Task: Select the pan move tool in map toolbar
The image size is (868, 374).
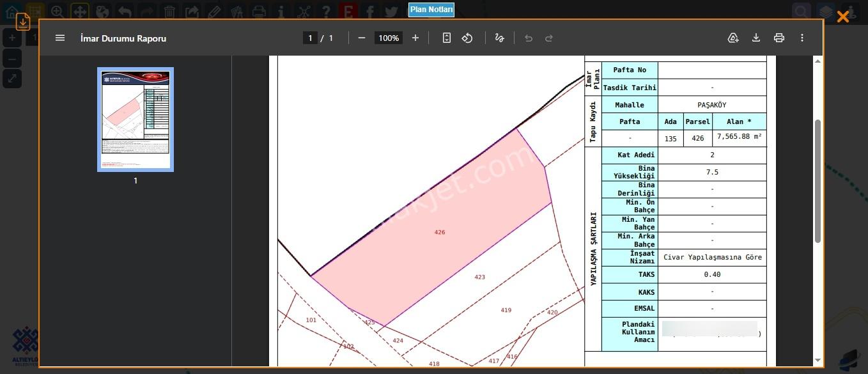Action: click(79, 11)
